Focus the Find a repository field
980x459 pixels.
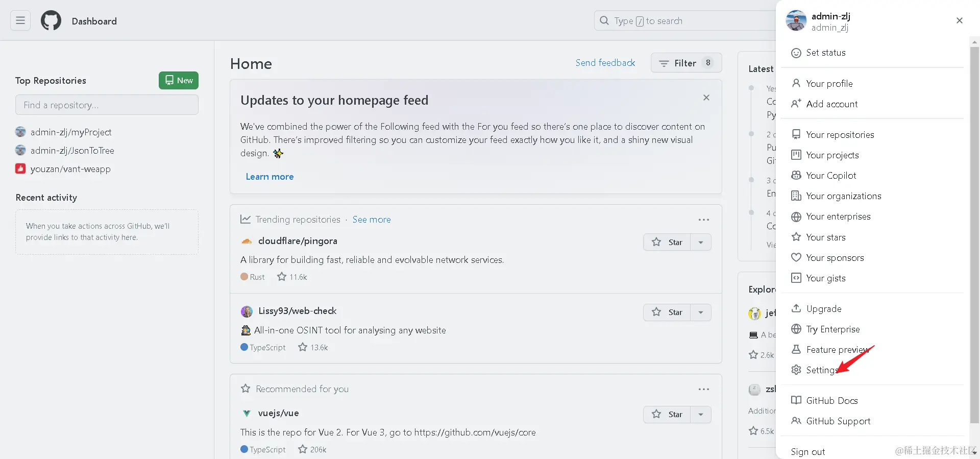[107, 105]
